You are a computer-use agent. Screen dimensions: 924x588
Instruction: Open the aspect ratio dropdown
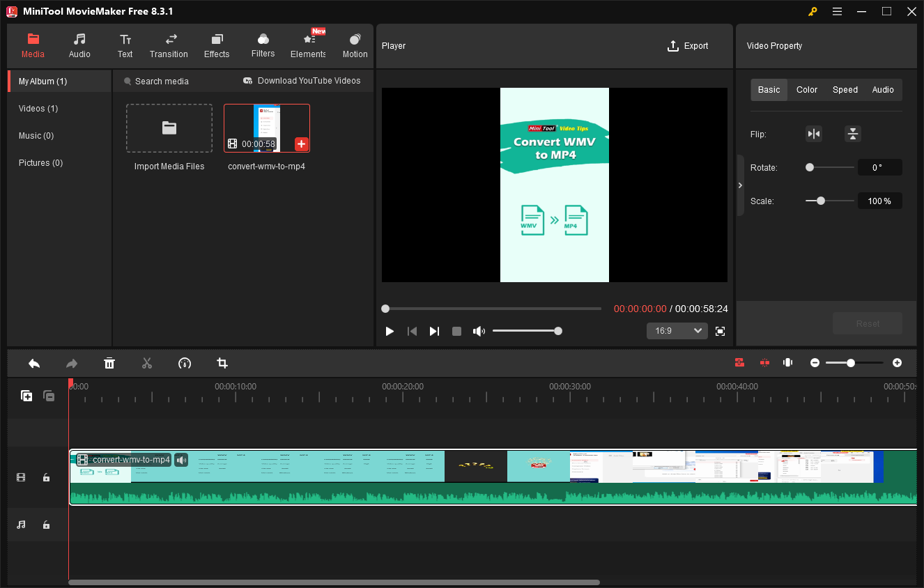676,330
